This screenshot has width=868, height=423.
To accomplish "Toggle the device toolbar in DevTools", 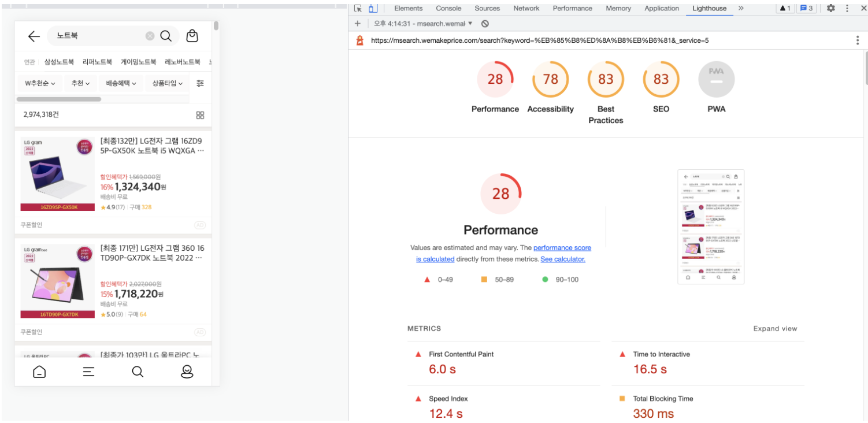I will (x=373, y=8).
